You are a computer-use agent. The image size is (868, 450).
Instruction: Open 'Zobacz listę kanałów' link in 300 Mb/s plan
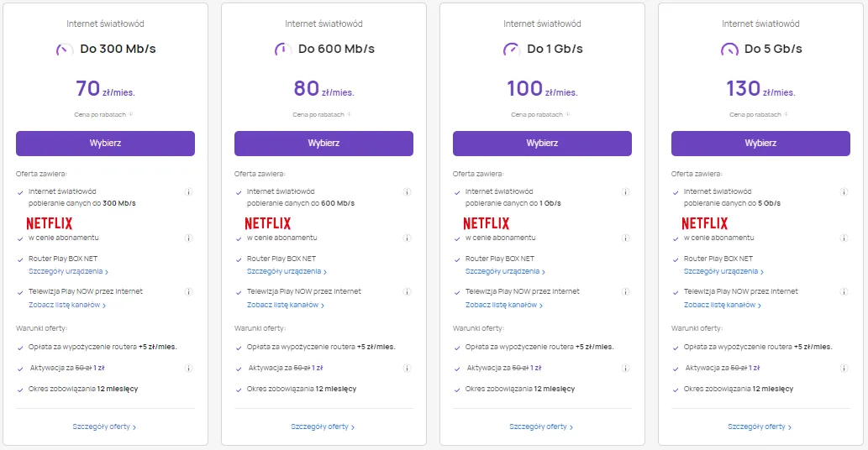(x=67, y=306)
